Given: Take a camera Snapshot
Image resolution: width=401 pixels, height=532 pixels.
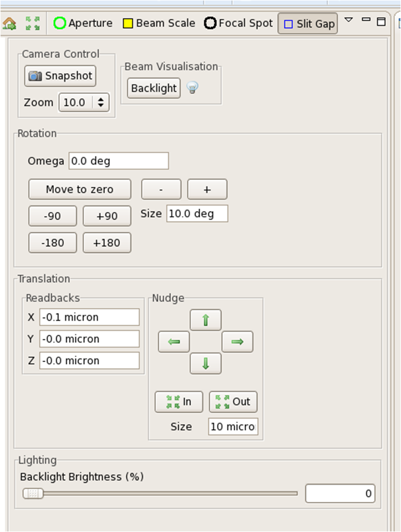Looking at the screenshot, I should [x=60, y=76].
